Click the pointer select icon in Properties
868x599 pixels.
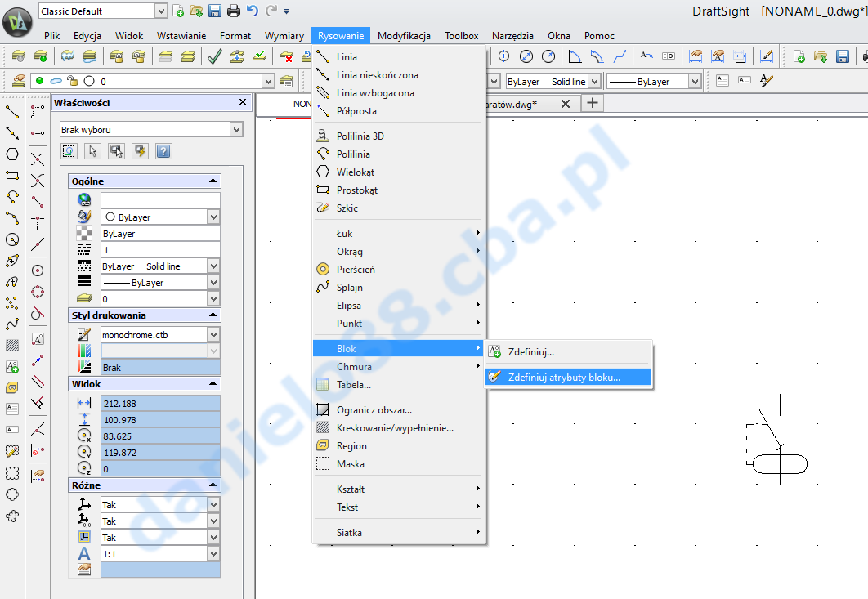pos(93,151)
